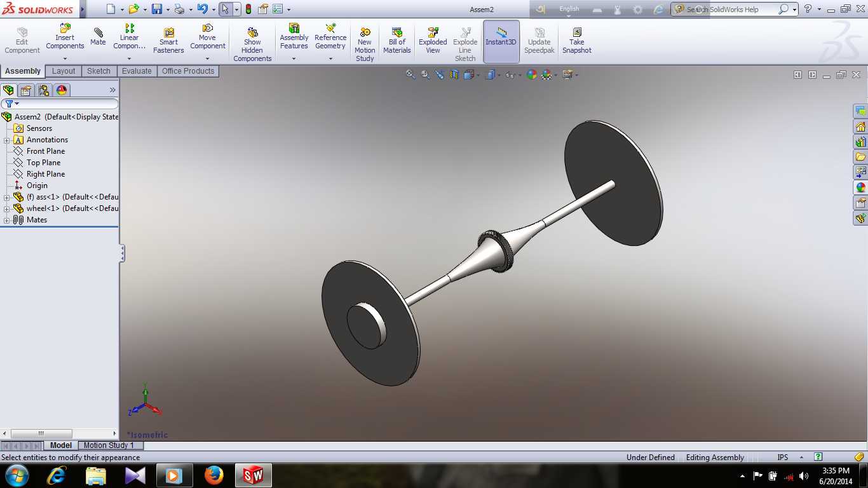868x488 pixels.
Task: Expand the Insert Components dropdown arrow
Action: tap(65, 58)
